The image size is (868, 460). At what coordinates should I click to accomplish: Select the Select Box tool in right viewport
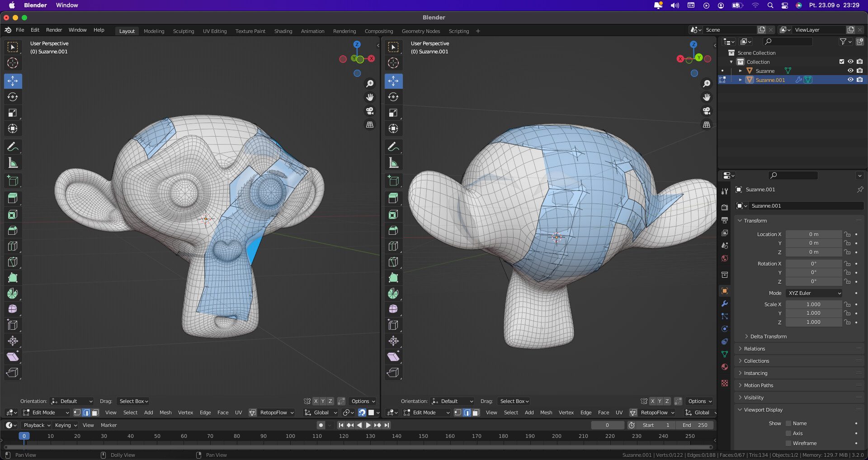(x=394, y=47)
